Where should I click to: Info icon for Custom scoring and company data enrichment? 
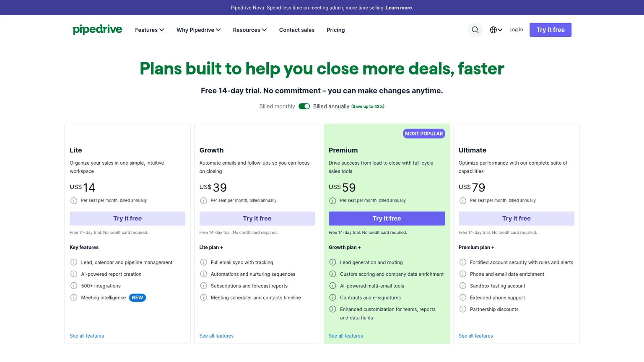pyautogui.click(x=333, y=274)
